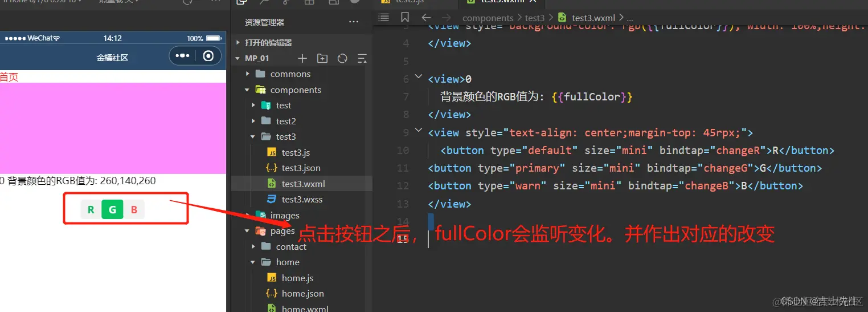Tap the green G button in the simulator
This screenshot has width=868, height=312.
(112, 210)
